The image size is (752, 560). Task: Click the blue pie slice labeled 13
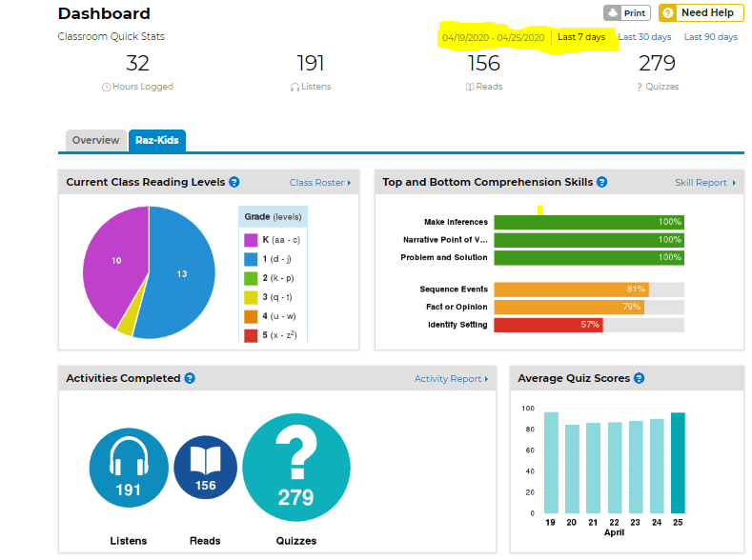tap(182, 273)
